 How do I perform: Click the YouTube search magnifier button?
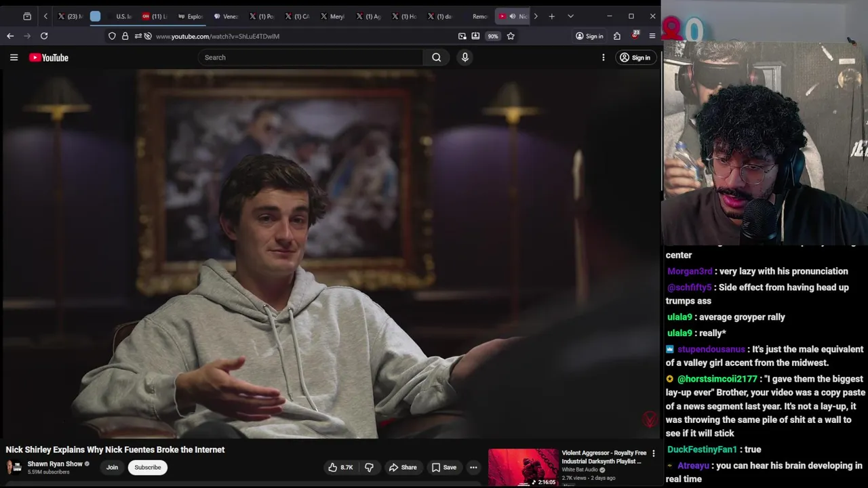pos(437,58)
